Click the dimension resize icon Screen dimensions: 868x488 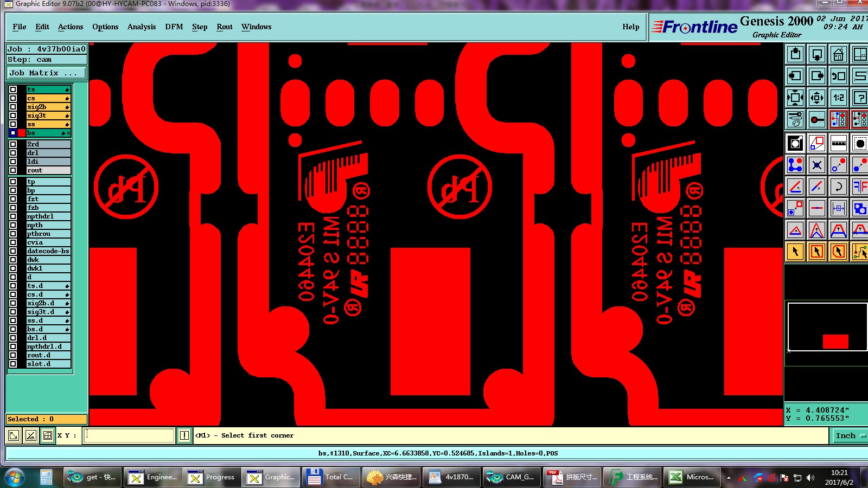click(839, 208)
